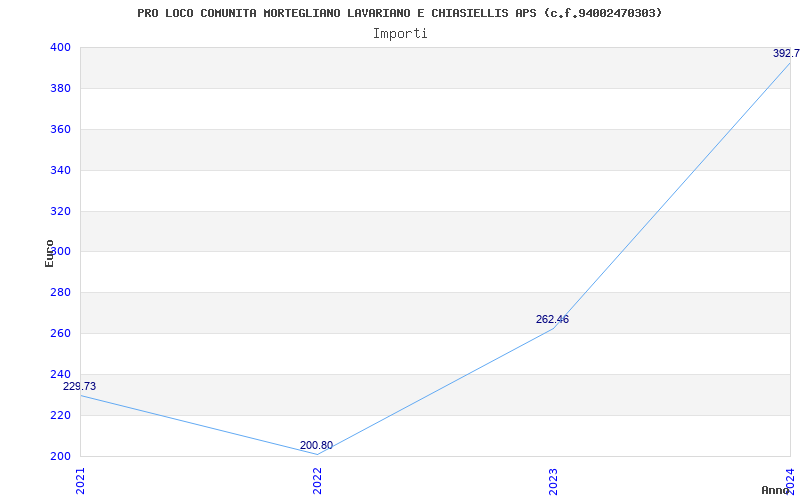Click the Importi subtitle
800x500 pixels.
[x=400, y=34]
